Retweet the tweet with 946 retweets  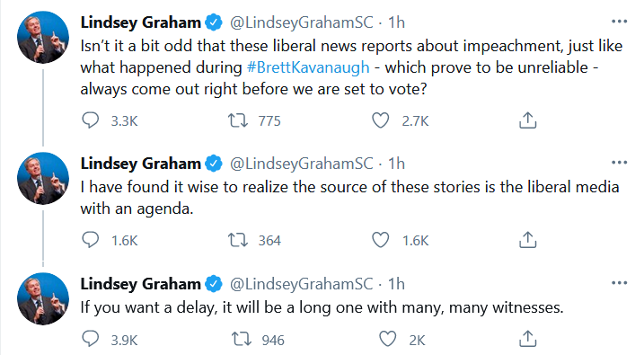point(242,340)
